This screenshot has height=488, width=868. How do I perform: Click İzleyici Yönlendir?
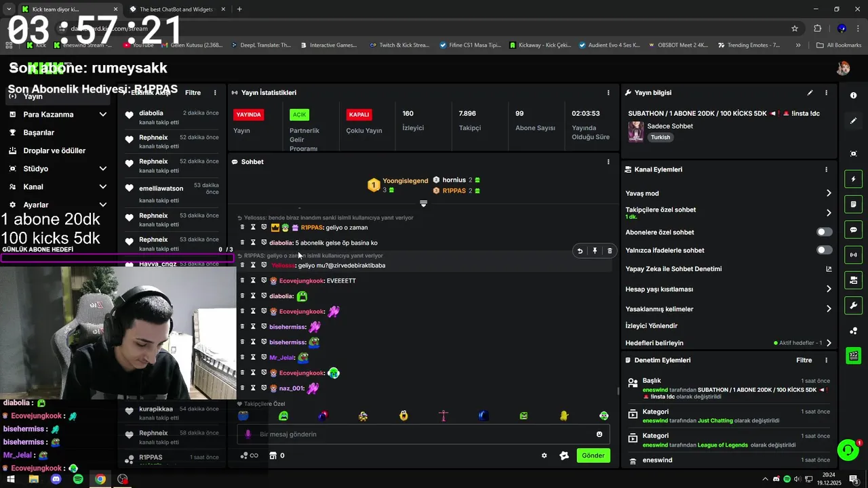click(651, 326)
